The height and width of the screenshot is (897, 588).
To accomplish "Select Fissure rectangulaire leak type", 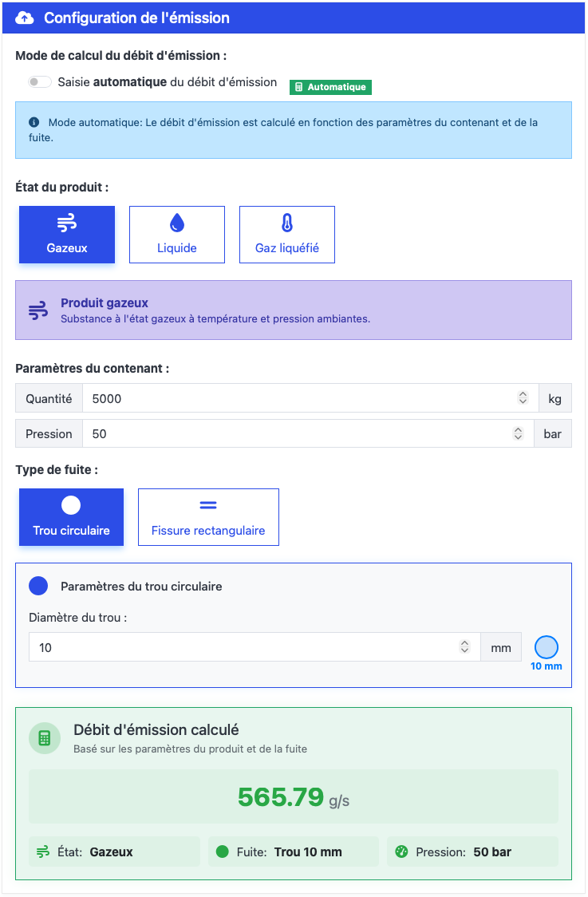I will pyautogui.click(x=208, y=517).
